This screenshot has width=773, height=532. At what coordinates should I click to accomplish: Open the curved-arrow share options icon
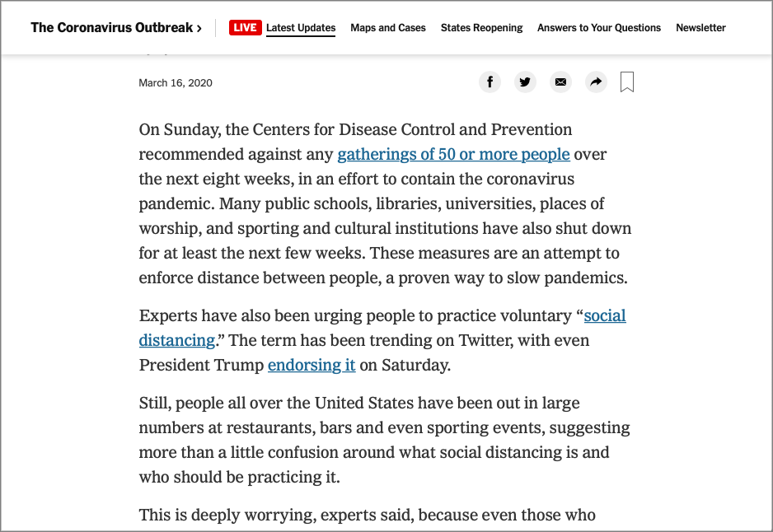(595, 82)
